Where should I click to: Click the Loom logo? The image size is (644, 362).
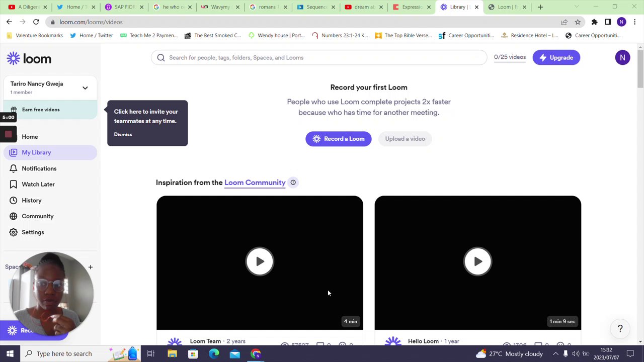[29, 58]
